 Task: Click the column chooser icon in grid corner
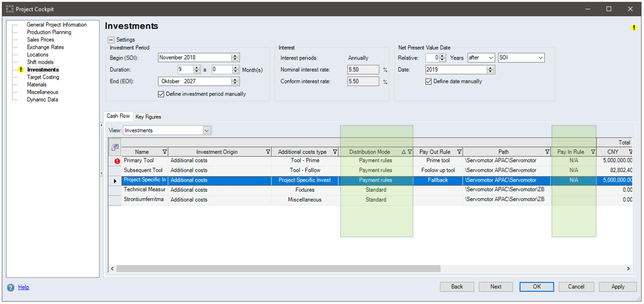point(115,147)
